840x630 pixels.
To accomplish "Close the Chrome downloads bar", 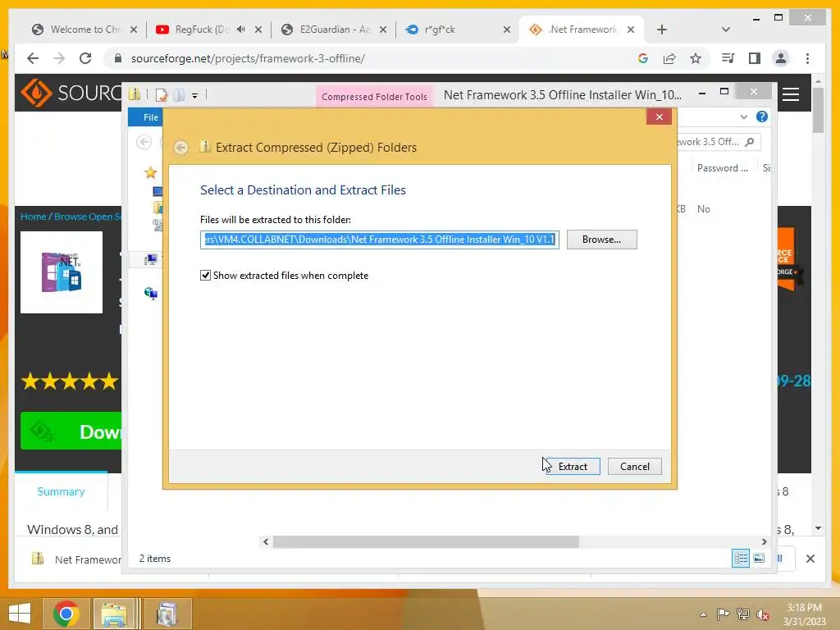I will pyautogui.click(x=810, y=559).
